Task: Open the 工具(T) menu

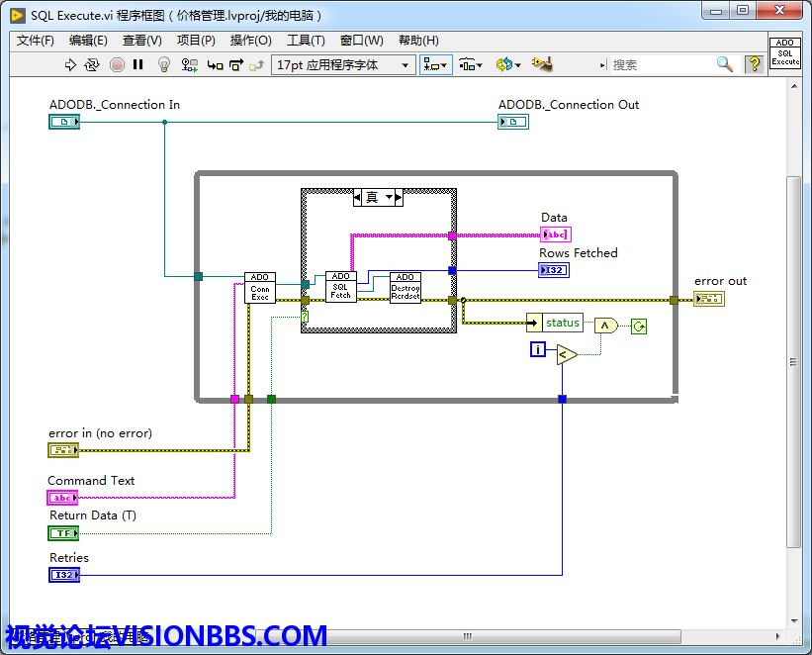Action: pos(306,41)
